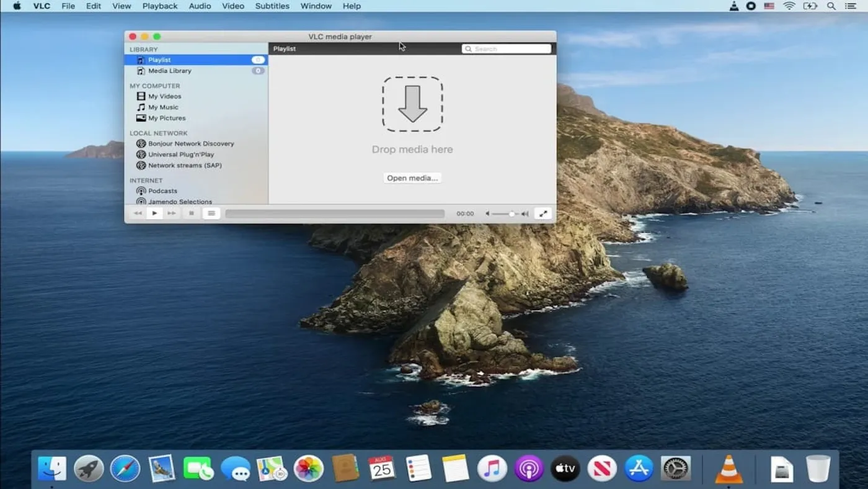Screen dimensions: 868x489
Task: Select My Videos in the sidebar
Action: tap(164, 96)
